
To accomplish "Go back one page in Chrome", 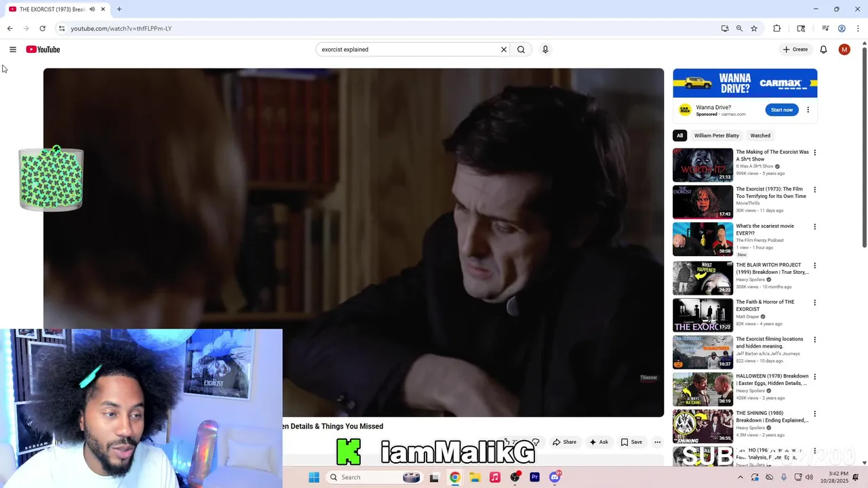I will tap(9, 28).
